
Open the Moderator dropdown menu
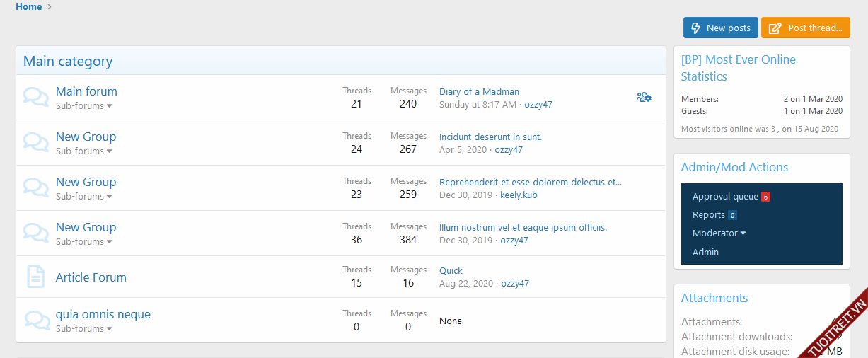click(x=719, y=233)
